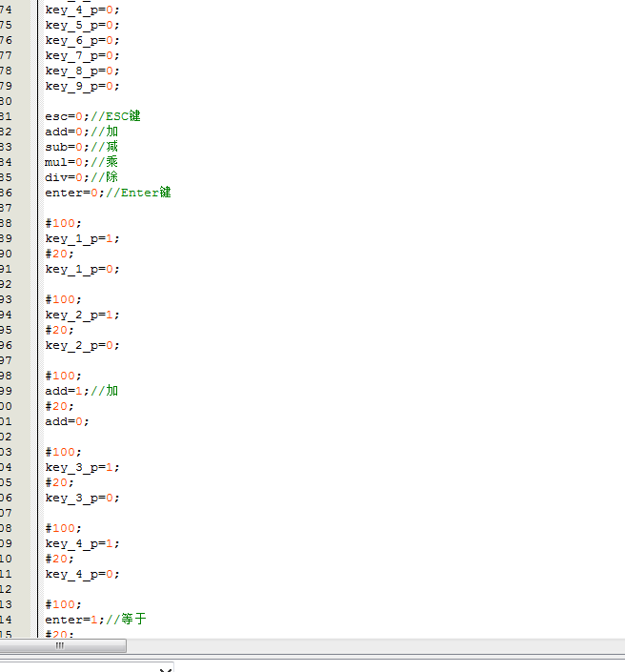Image resolution: width=625 pixels, height=672 pixels.
Task: Click the key_3_p=1 statement line
Action: pyautogui.click(x=83, y=467)
